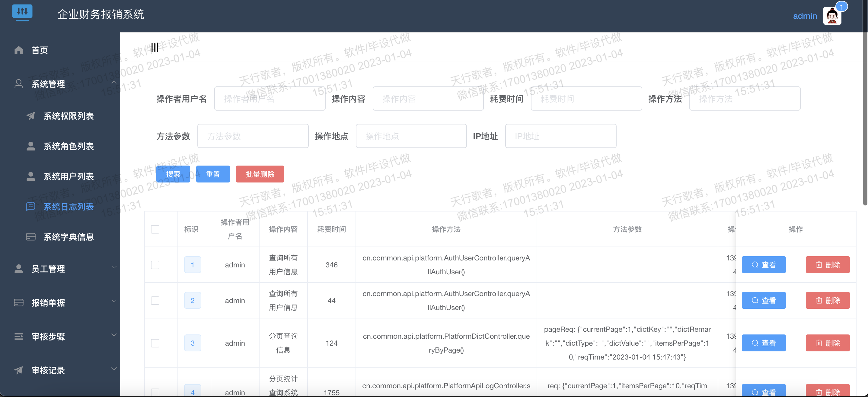Image resolution: width=868 pixels, height=397 pixels.
Task: Click the person icon beside 系统用户列表
Action: (x=31, y=176)
